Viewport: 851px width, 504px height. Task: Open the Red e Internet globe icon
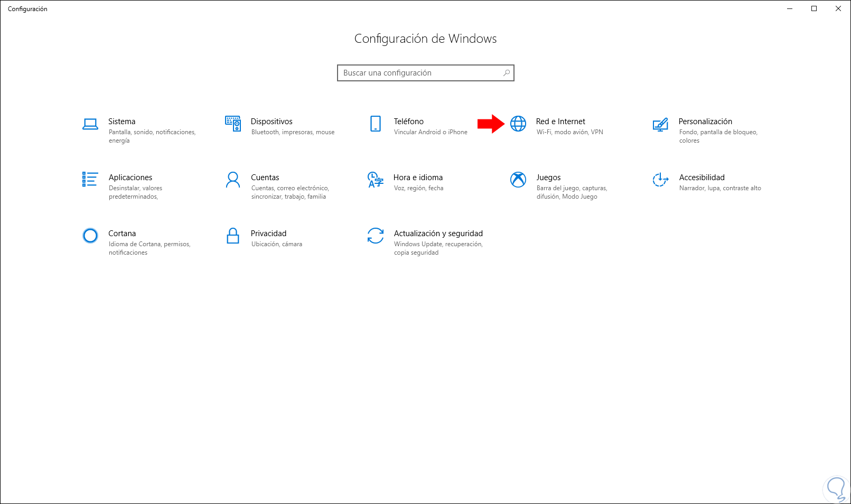tap(518, 124)
